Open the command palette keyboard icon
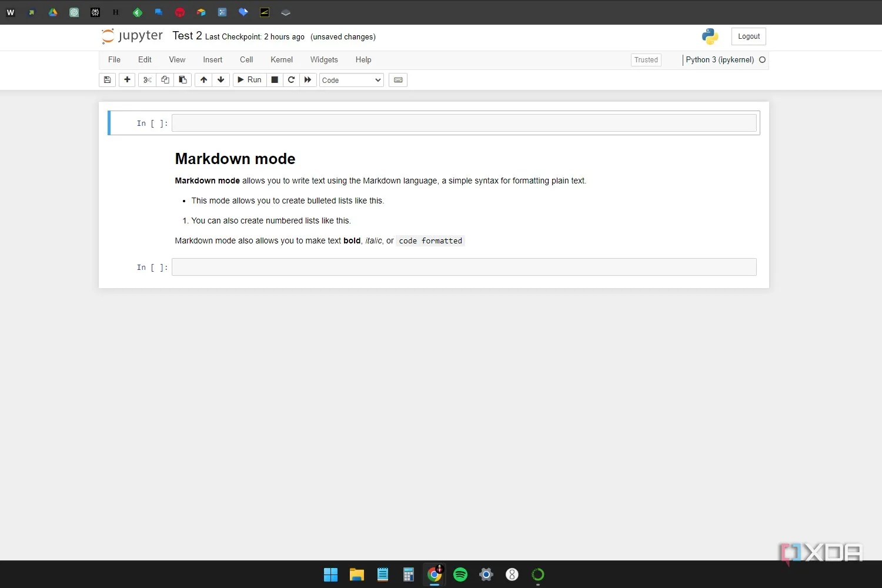The image size is (882, 588). [398, 80]
